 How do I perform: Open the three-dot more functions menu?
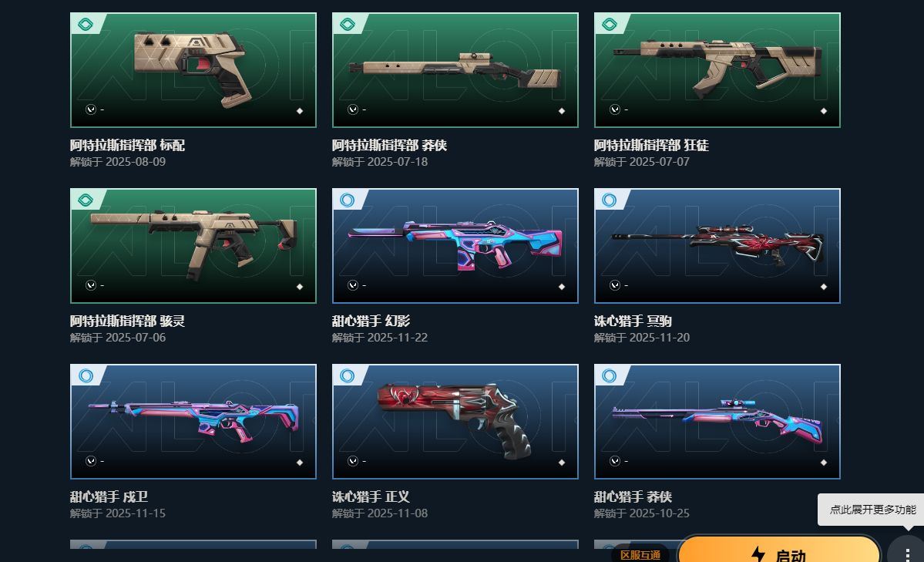[x=907, y=552]
